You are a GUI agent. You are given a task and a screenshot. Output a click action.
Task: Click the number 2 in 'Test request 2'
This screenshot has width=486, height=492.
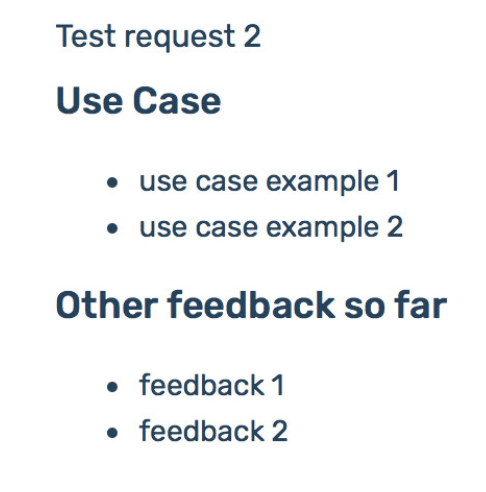click(252, 36)
